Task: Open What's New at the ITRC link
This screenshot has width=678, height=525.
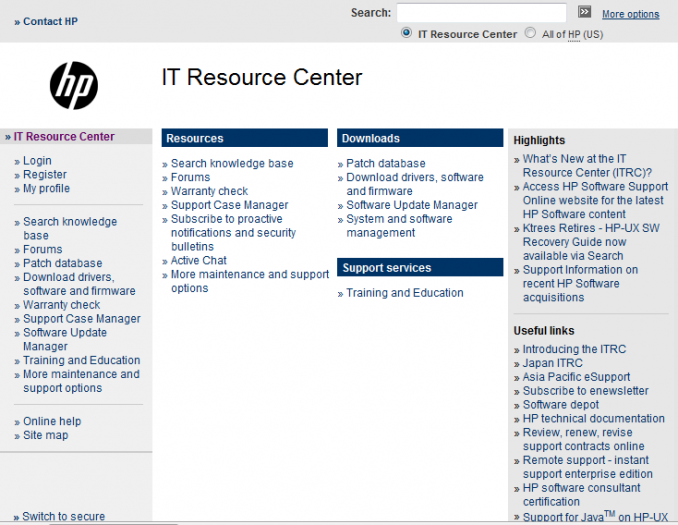Action: (587, 166)
